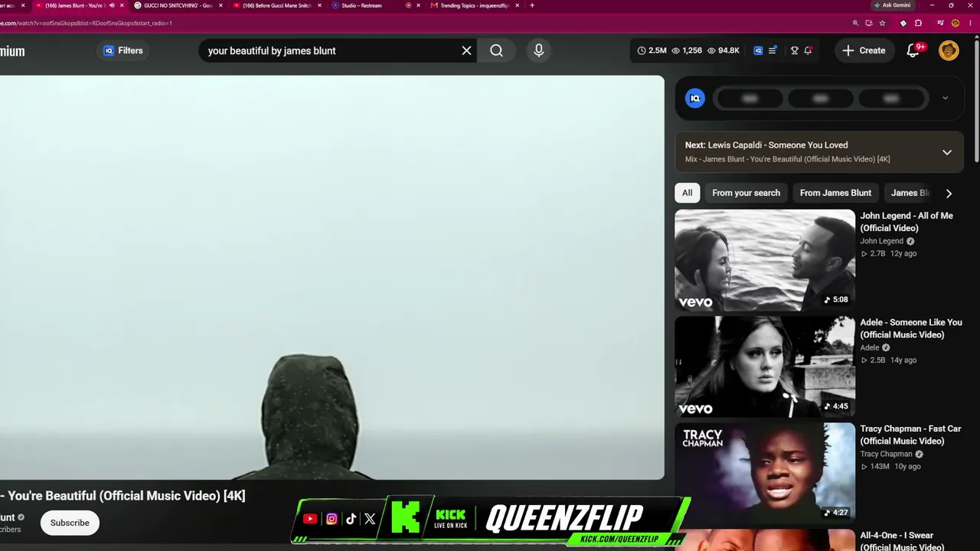Click the magnifier search button
The height and width of the screenshot is (551, 980).
tap(496, 51)
